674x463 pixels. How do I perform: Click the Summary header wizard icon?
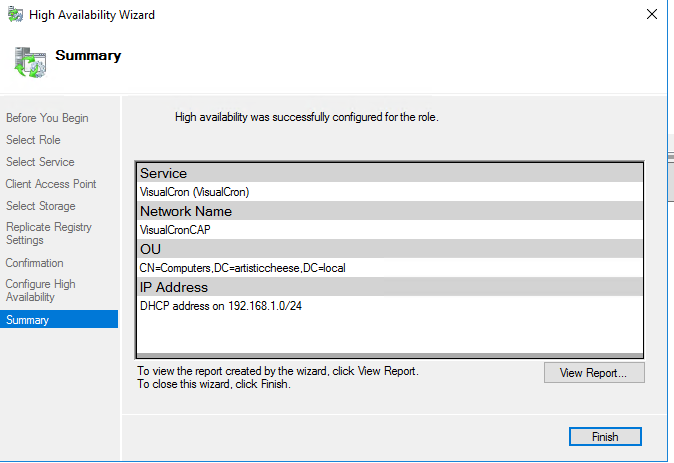30,60
